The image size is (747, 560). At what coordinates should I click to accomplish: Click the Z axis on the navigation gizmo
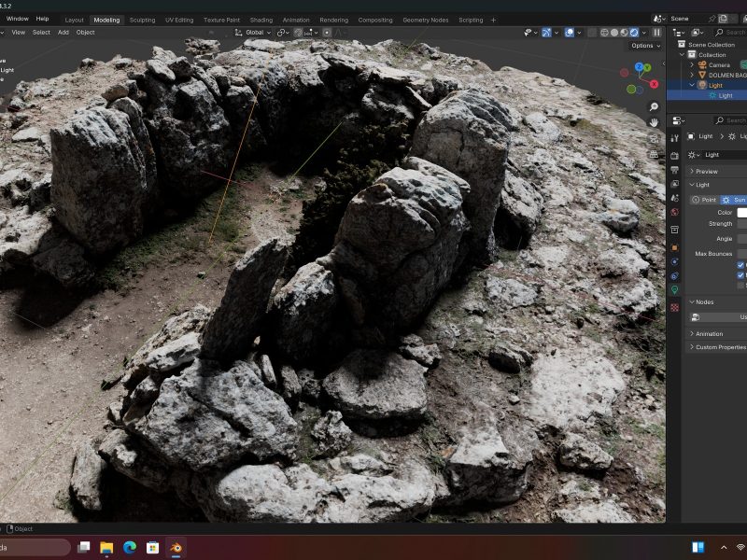[640, 66]
